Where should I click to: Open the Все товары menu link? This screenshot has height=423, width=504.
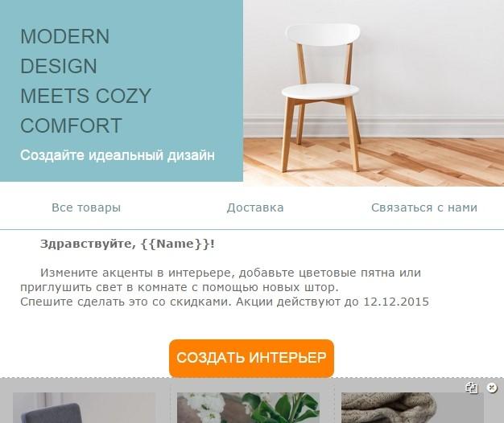86,207
